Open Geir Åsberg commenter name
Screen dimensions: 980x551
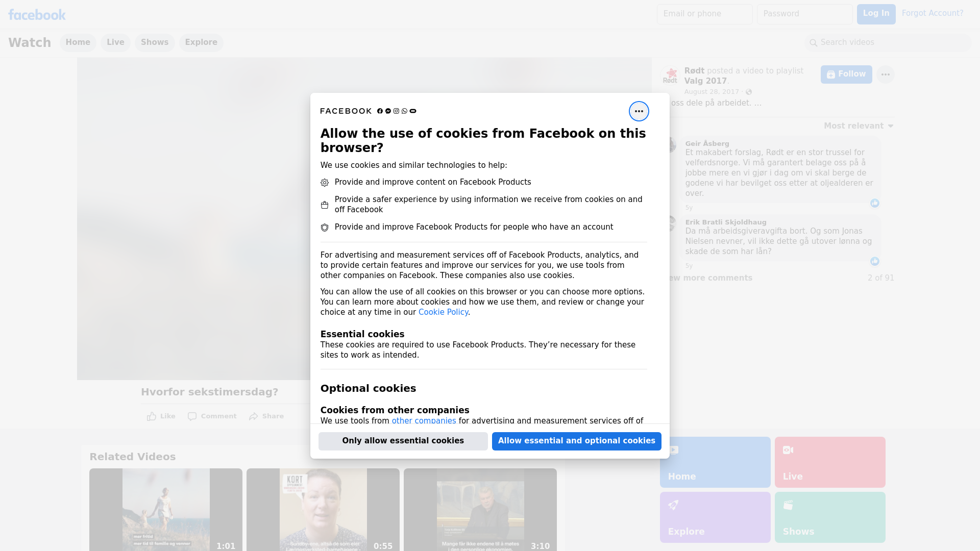(x=707, y=144)
